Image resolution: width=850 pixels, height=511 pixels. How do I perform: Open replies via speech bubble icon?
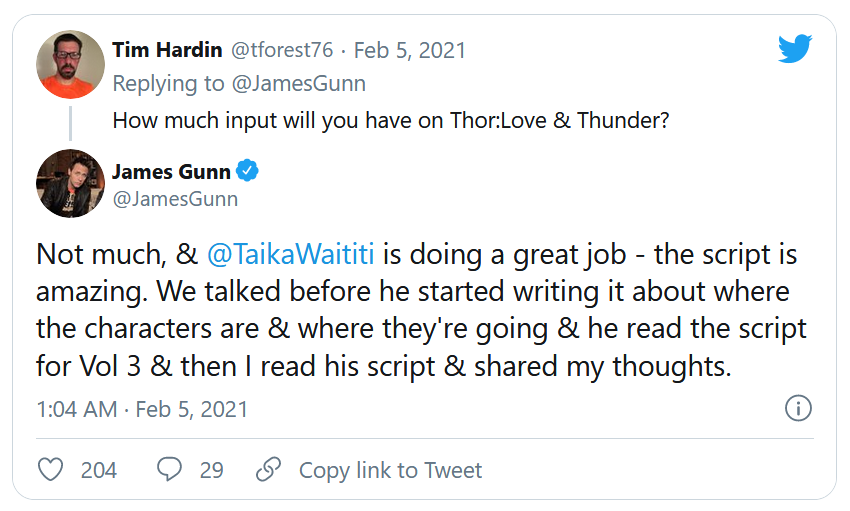[170, 470]
